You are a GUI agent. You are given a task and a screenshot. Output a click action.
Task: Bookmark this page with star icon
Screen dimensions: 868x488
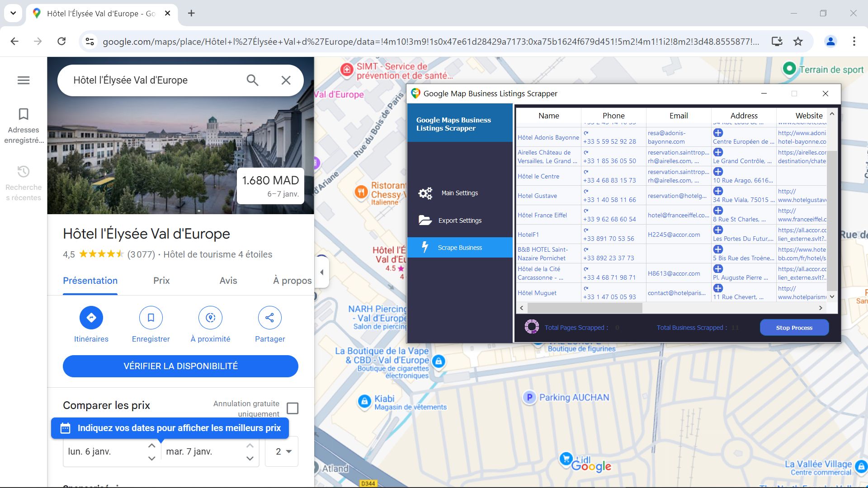(x=798, y=42)
